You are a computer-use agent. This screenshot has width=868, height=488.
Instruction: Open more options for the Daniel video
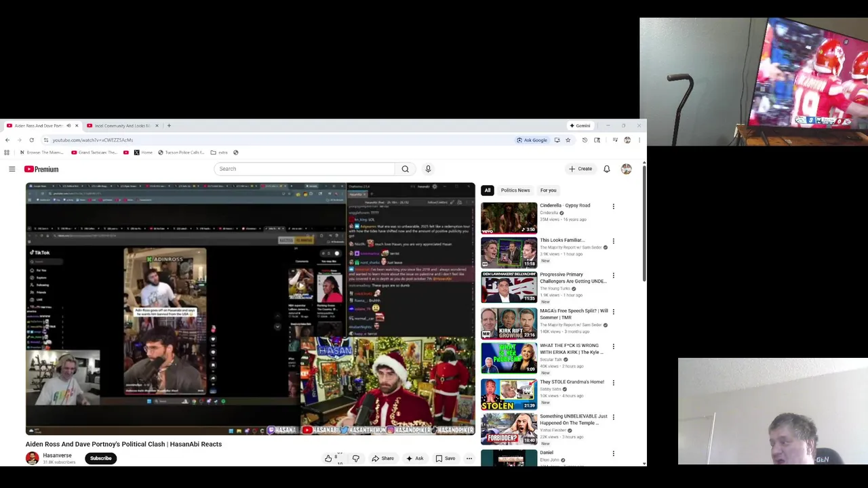point(614,453)
